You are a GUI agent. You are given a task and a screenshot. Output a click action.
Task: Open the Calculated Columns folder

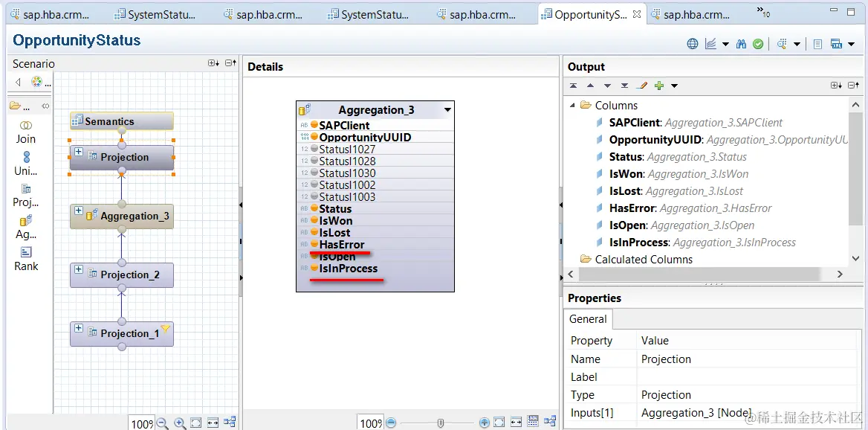tap(636, 260)
